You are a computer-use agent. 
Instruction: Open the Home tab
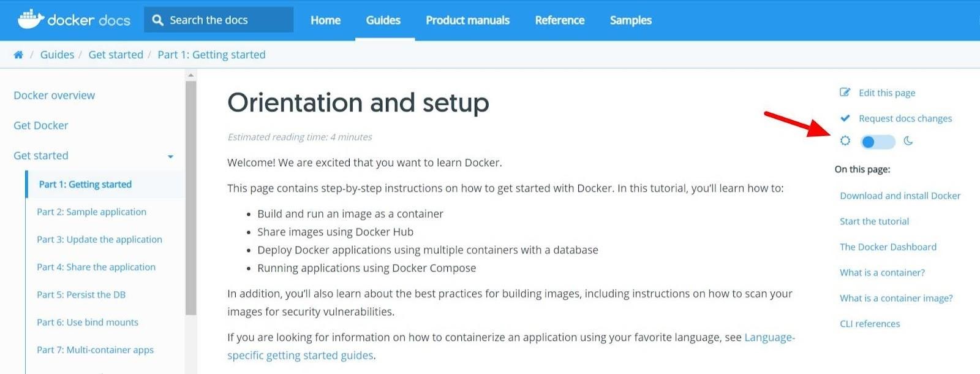tap(325, 20)
